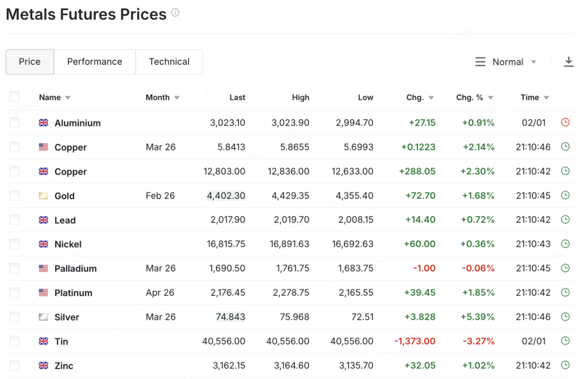588x379 pixels.
Task: Select the Zinc row checkbox
Action: pos(14,365)
